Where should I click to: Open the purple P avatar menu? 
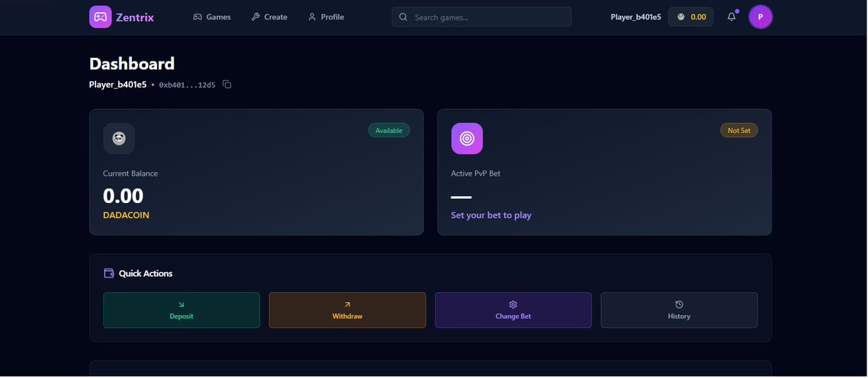760,17
